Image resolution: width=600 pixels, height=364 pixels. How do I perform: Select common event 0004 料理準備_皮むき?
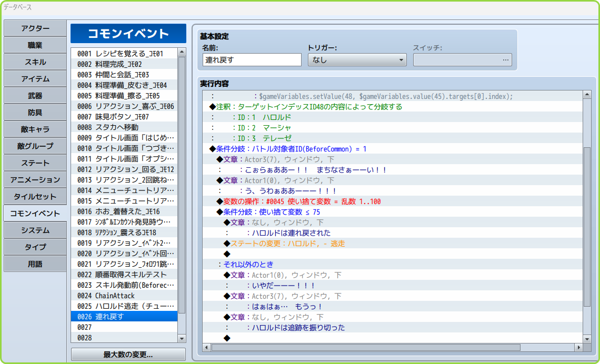(124, 85)
